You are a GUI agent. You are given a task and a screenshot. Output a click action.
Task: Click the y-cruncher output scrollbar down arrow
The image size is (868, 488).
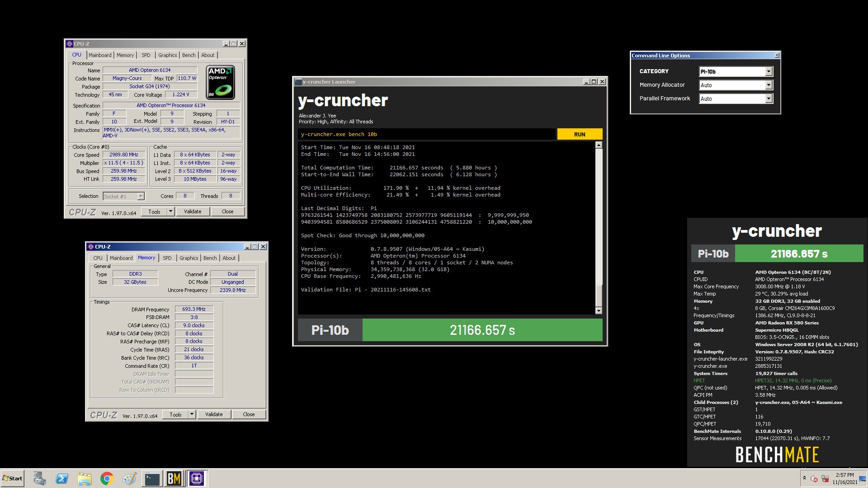point(599,310)
